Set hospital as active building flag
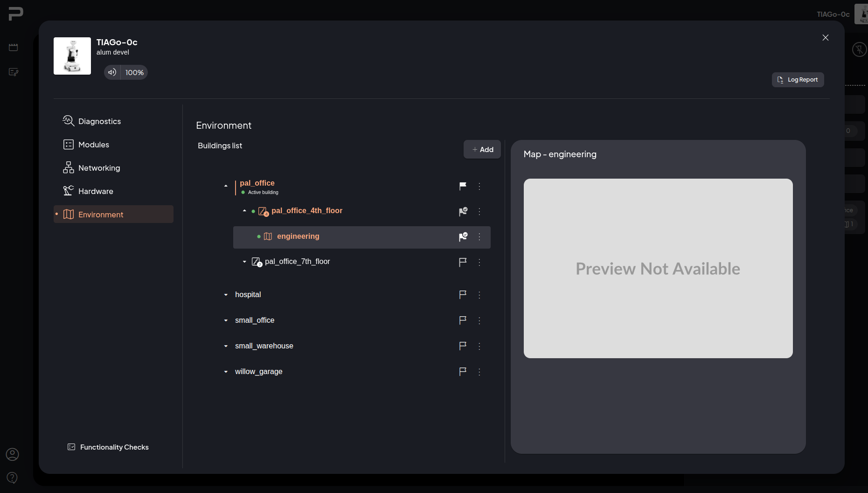868x493 pixels. click(x=463, y=295)
